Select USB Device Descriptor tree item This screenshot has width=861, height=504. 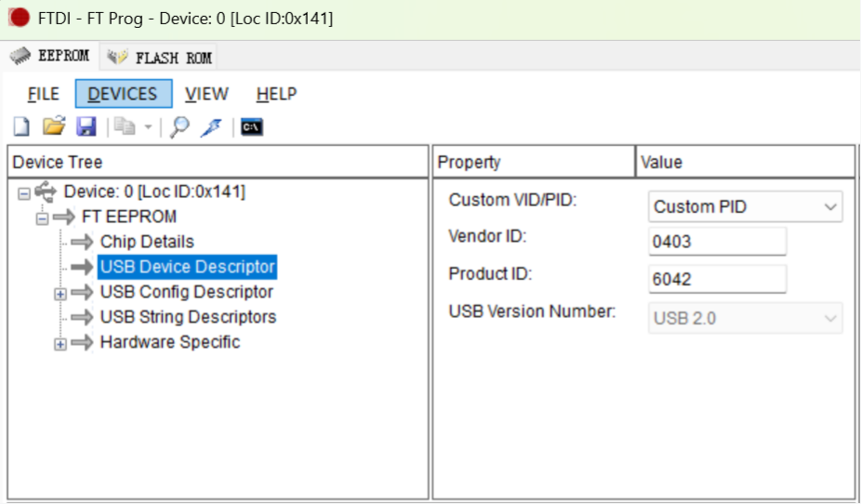click(187, 267)
